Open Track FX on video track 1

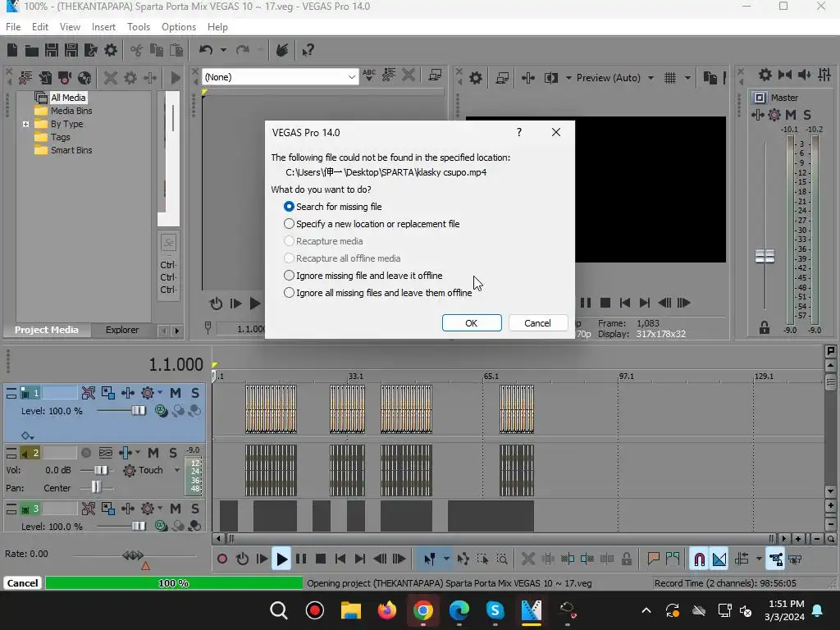pos(148,393)
